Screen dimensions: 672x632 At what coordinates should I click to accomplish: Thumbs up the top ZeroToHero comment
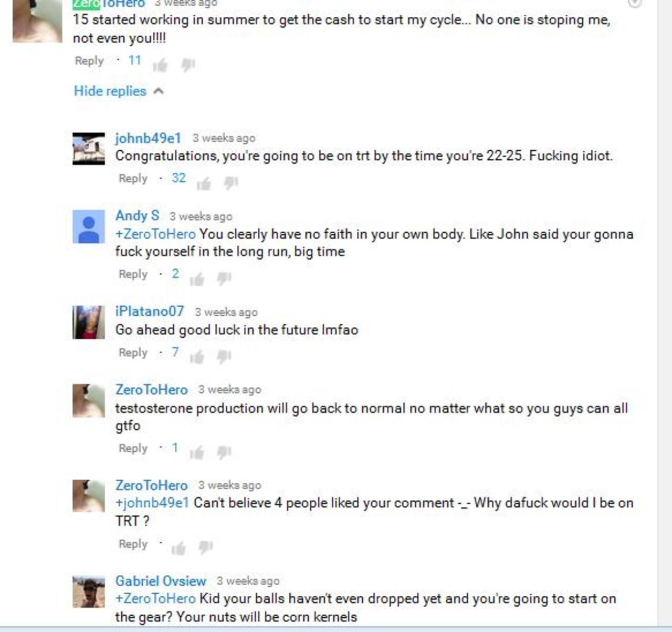(x=161, y=65)
